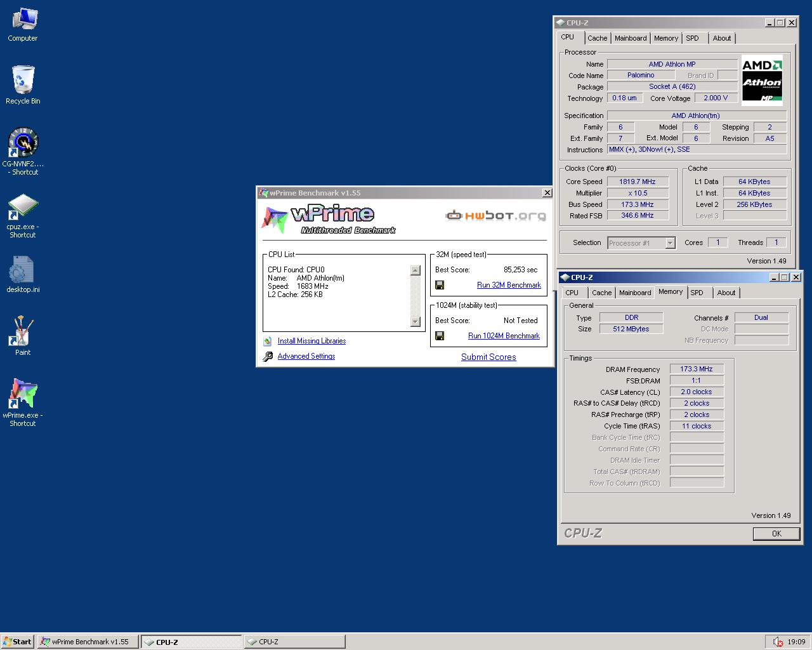
Task: Click the Rated FSB 346.6 MHz value
Action: click(638, 215)
